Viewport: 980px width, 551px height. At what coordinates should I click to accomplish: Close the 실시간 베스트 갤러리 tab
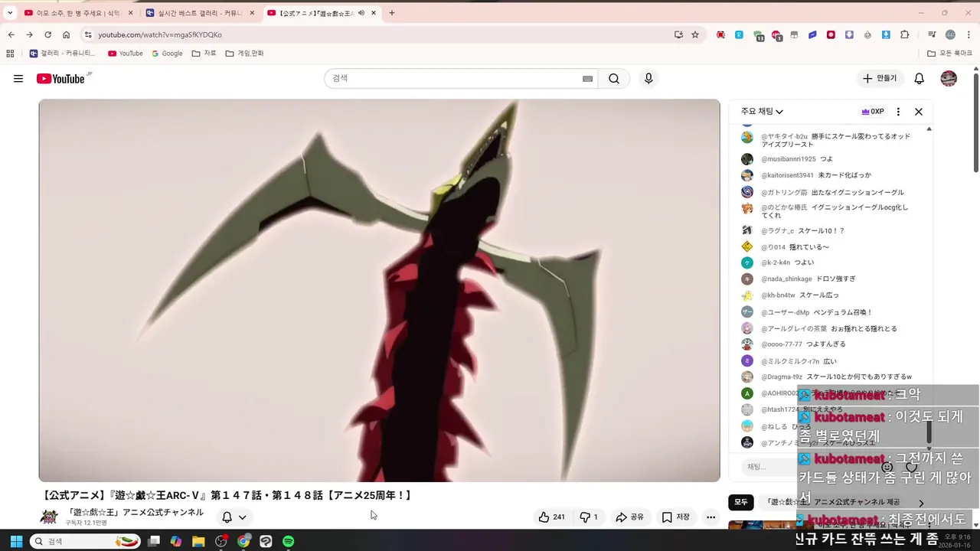(x=252, y=13)
